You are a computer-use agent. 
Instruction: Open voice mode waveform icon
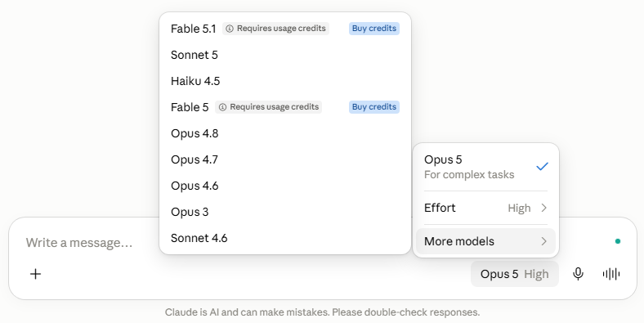(x=611, y=274)
